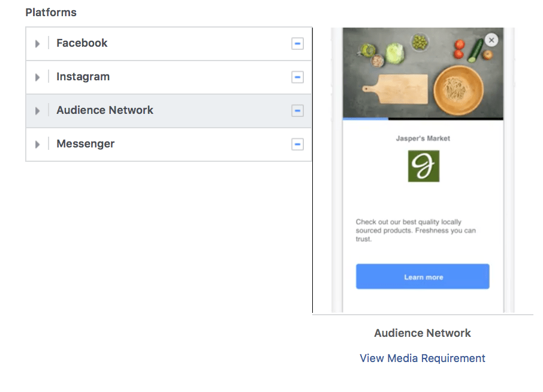Click the minus icon next to Audience Network
Screen dimensions: 543x392
click(298, 110)
